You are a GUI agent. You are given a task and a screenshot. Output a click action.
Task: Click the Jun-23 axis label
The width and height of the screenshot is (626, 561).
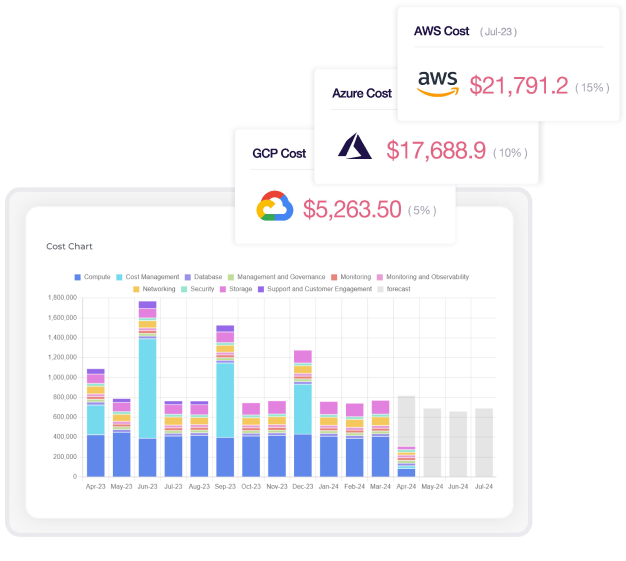(147, 487)
